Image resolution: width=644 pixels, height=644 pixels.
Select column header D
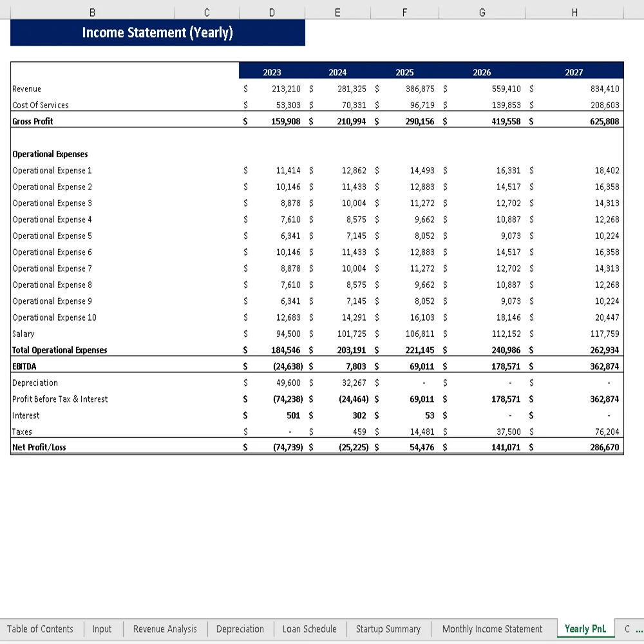click(x=272, y=12)
